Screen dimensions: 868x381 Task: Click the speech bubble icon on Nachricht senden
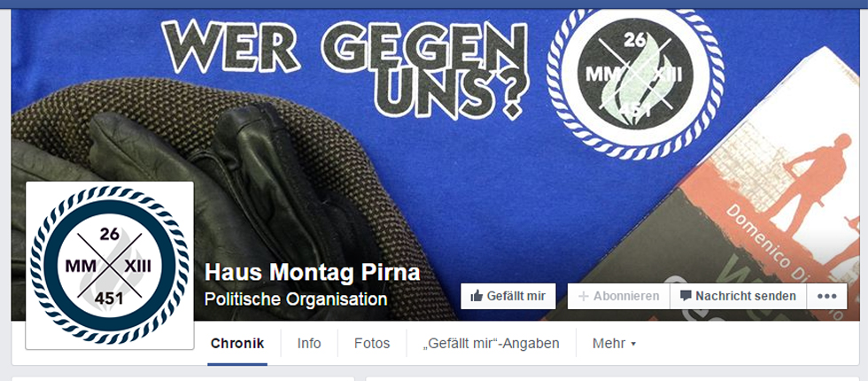[x=686, y=296]
